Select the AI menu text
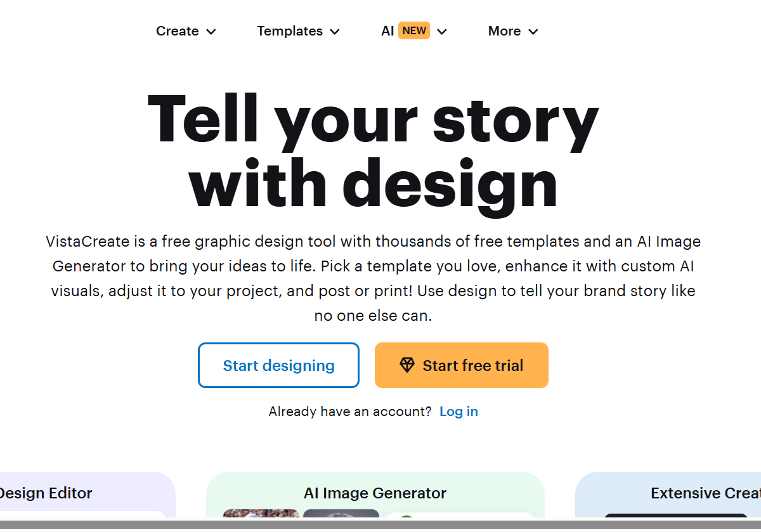 387,31
